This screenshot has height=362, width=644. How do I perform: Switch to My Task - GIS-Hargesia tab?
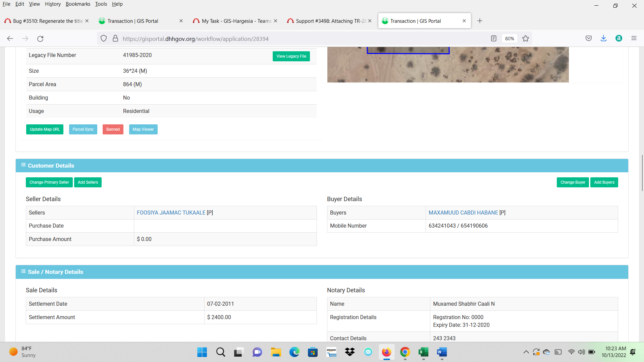coord(235,21)
